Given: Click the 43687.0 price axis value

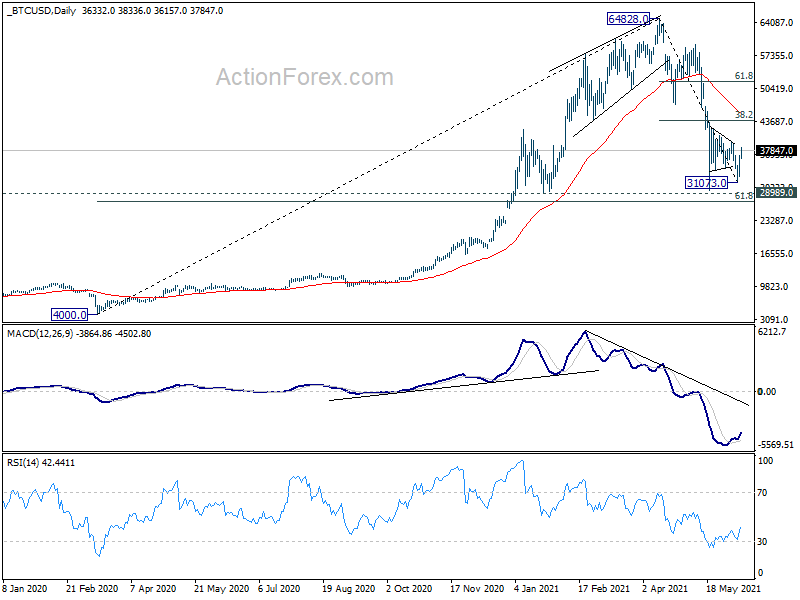Looking at the screenshot, I should [x=777, y=122].
